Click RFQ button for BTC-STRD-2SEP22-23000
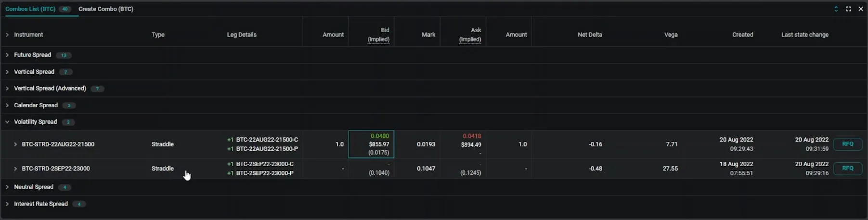Screen dimensions: 868x220 [x=847, y=168]
